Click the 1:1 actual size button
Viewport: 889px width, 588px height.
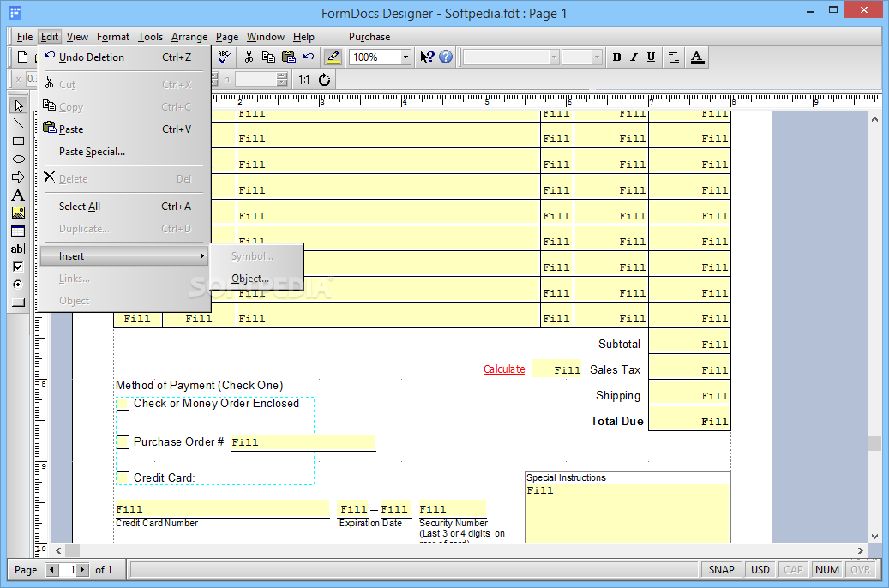tap(304, 80)
